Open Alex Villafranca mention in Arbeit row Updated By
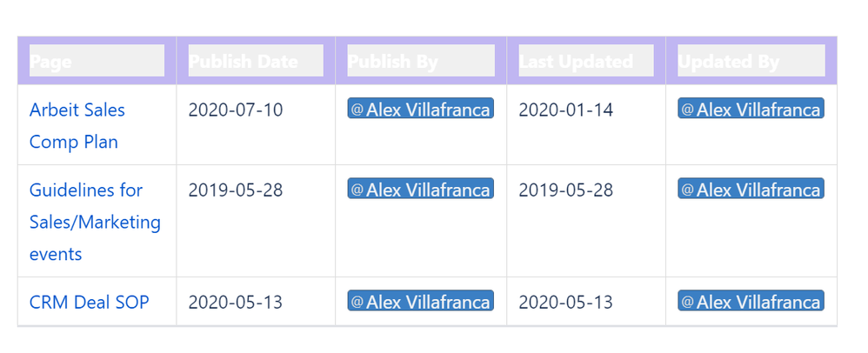The height and width of the screenshot is (353, 868). [751, 109]
